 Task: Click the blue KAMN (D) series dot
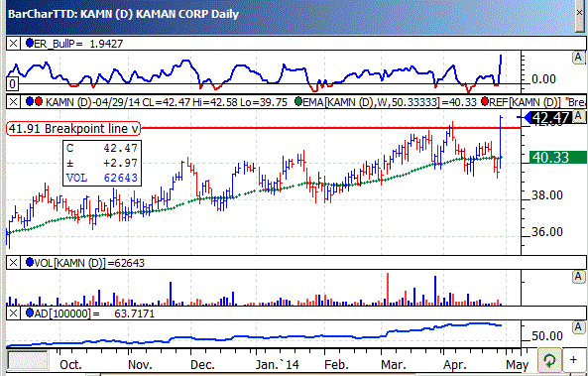point(29,102)
